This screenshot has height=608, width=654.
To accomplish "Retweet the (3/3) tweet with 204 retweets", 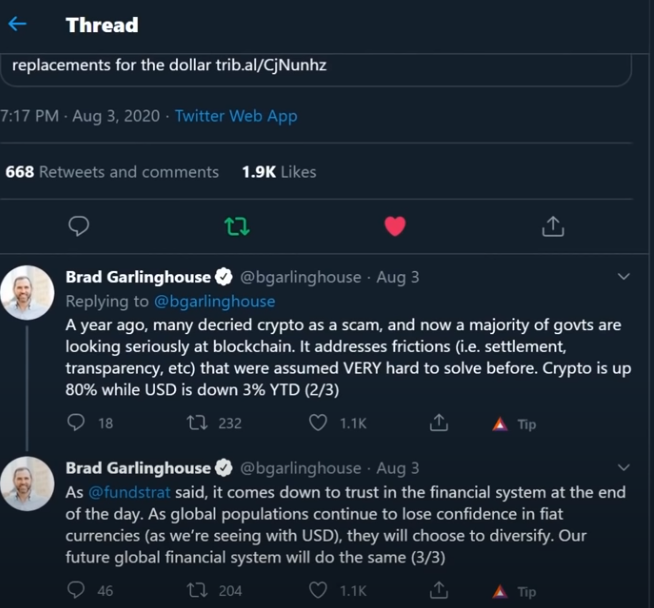I will pyautogui.click(x=198, y=591).
